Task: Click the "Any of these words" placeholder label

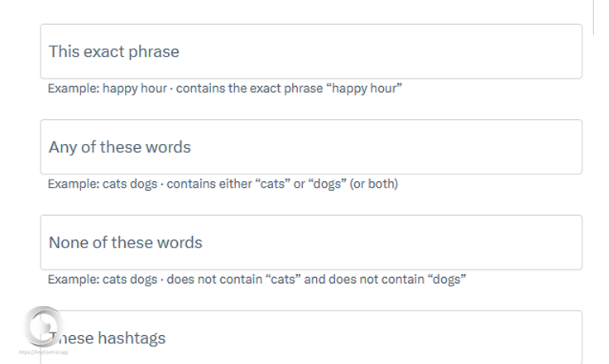Action: (119, 147)
